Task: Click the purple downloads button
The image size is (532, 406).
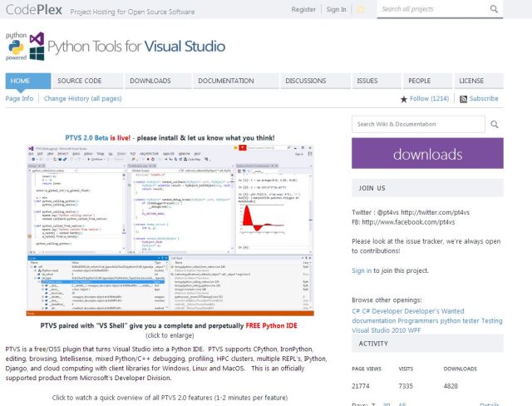Action: point(427,153)
